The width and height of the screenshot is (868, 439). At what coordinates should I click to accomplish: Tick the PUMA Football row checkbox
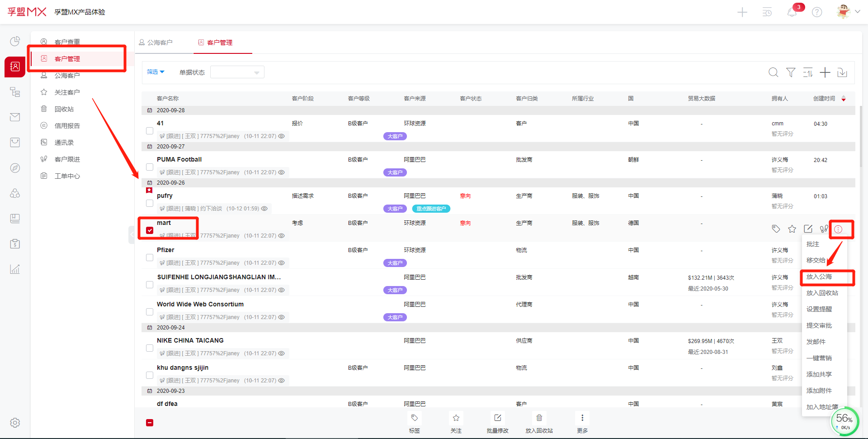[x=150, y=167]
